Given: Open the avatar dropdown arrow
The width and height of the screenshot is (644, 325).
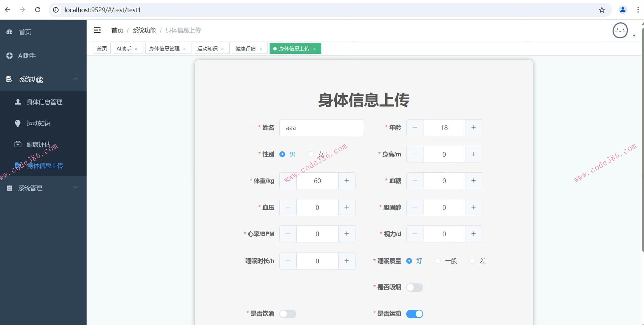Looking at the screenshot, I should pos(635,35).
